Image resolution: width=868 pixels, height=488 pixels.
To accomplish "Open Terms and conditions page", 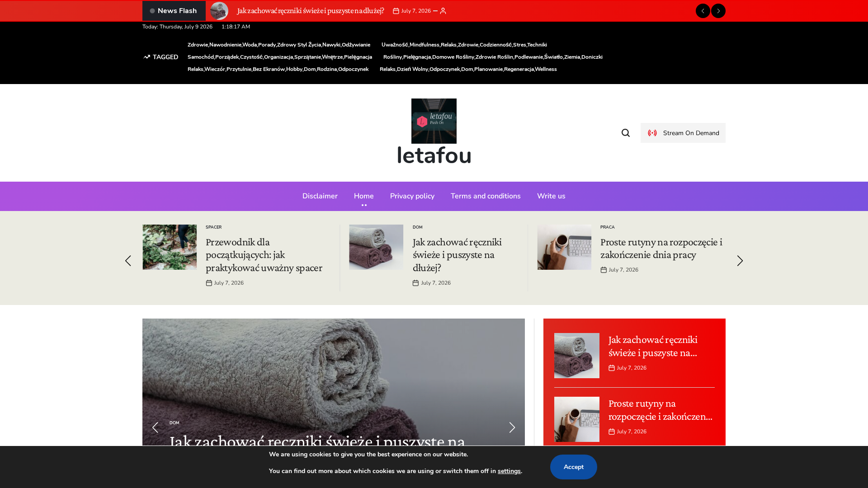I will 486,196.
